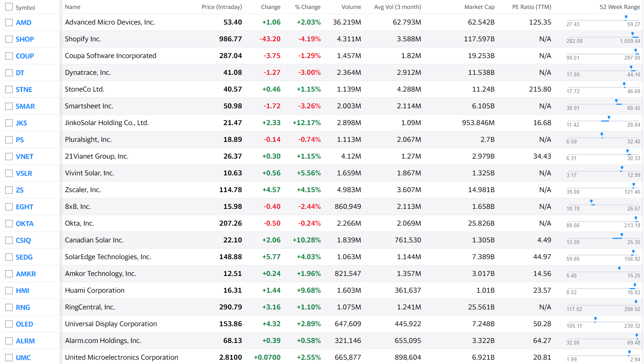The image size is (644, 364).
Task: Check the box for SHOP row
Action: pos(9,39)
